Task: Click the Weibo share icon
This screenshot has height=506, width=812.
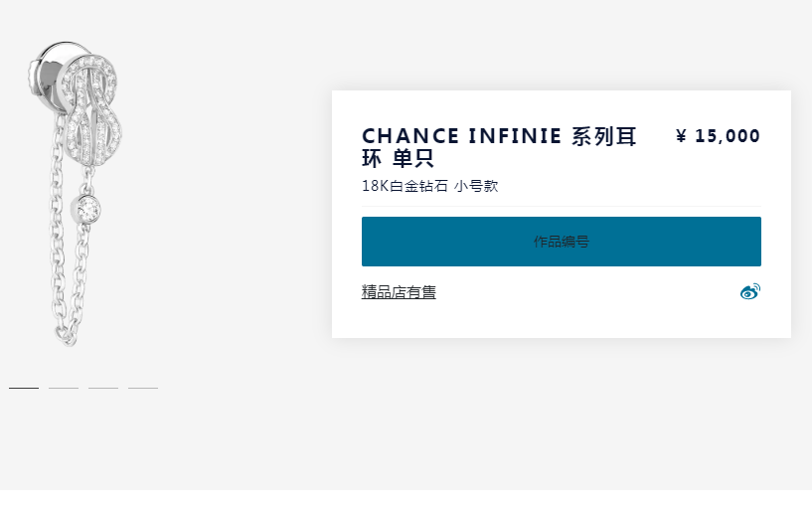Action: (749, 291)
